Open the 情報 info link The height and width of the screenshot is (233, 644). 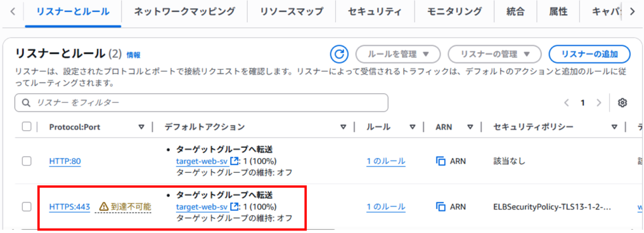point(133,55)
